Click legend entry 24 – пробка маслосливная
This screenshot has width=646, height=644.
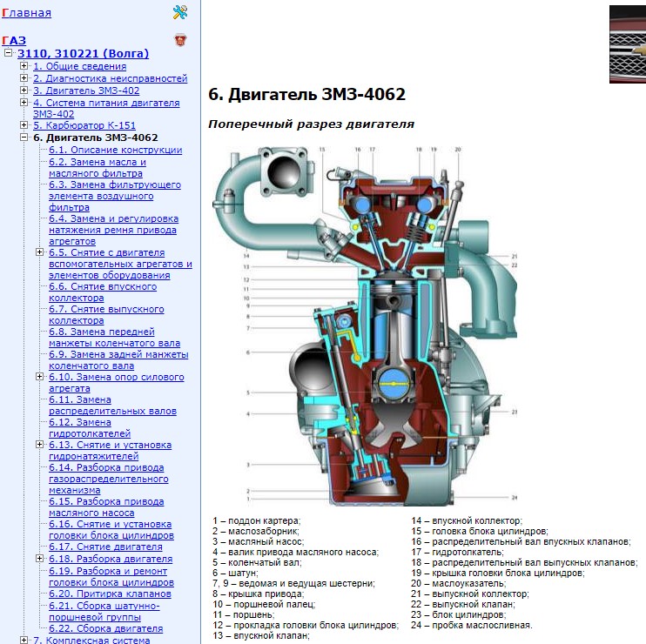click(x=472, y=625)
